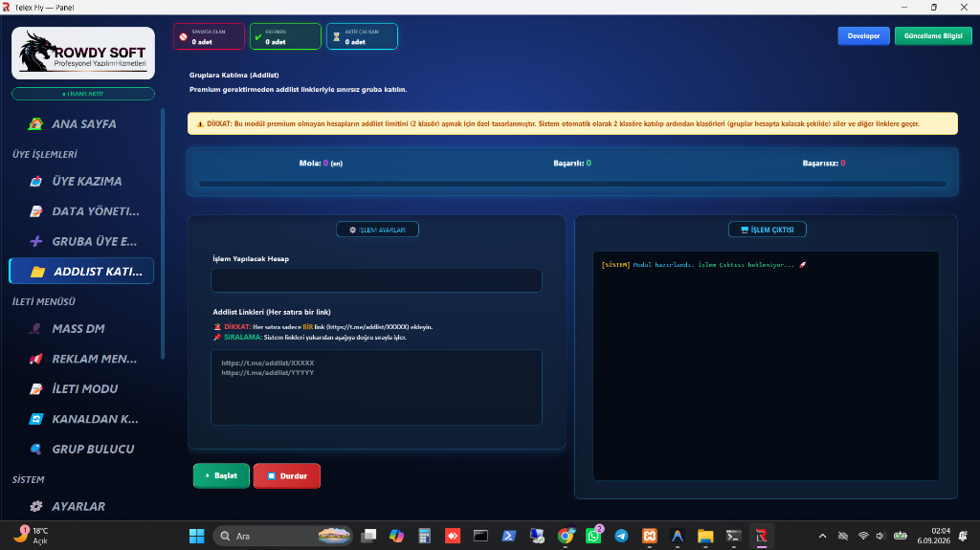Click the progress bar under Mola
This screenshot has height=550, width=980.
[x=572, y=184]
